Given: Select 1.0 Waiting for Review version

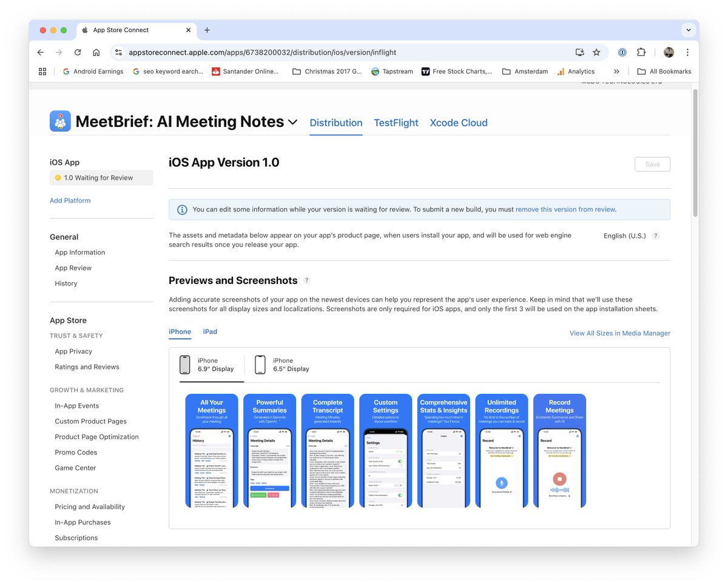Looking at the screenshot, I should coord(101,178).
